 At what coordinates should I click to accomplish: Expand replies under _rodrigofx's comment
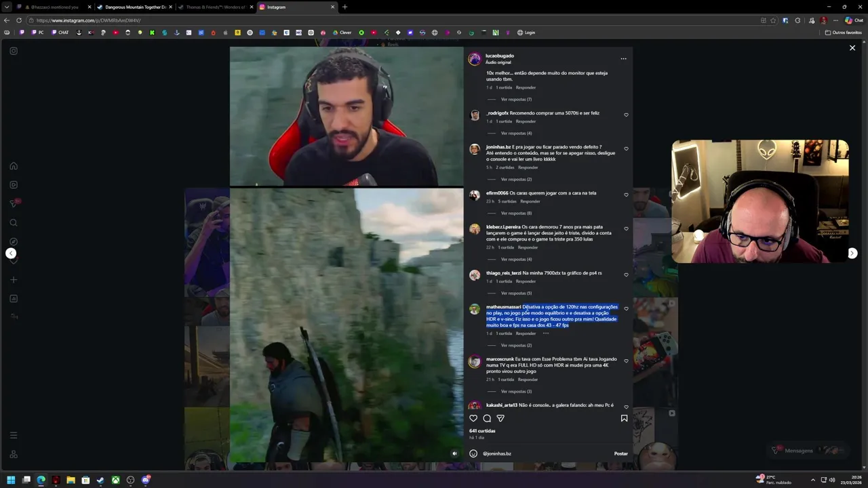pyautogui.click(x=516, y=134)
